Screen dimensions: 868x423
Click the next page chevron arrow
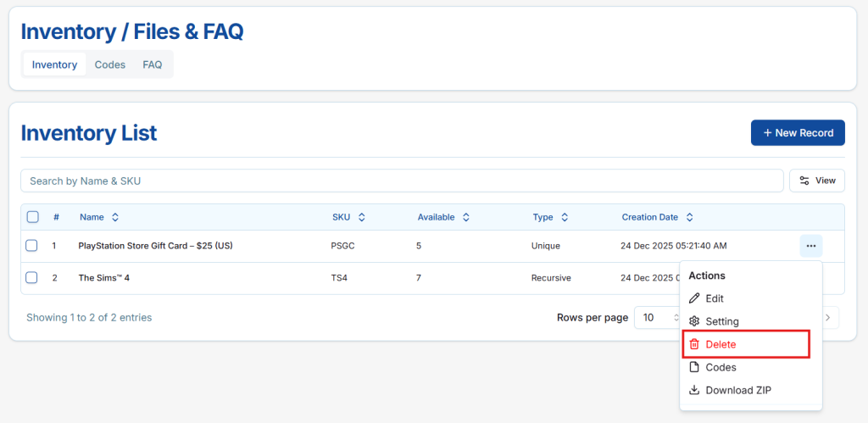click(x=828, y=318)
